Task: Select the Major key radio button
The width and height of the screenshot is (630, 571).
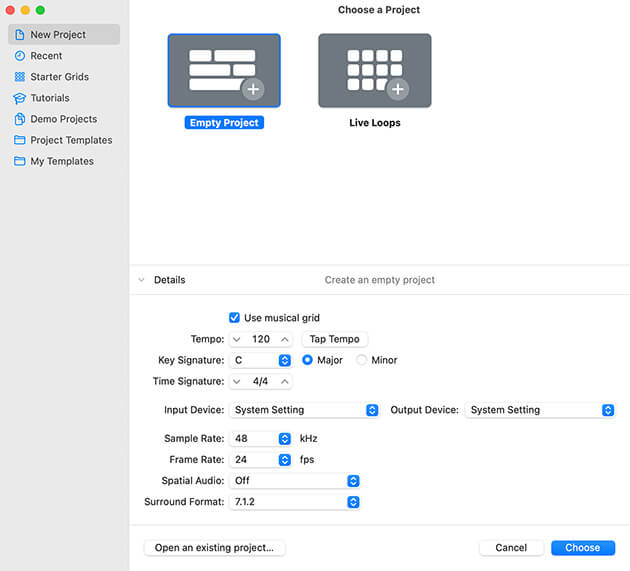Action: coord(308,360)
